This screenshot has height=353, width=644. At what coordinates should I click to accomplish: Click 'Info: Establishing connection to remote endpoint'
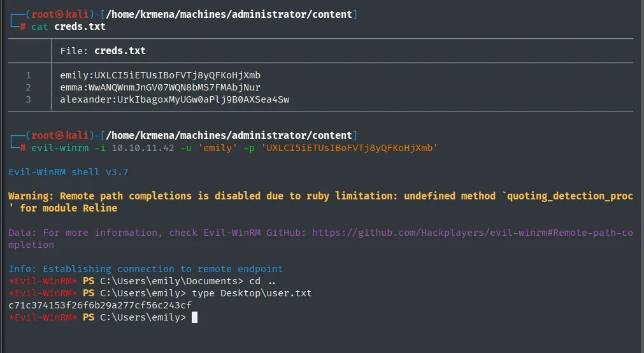tap(146, 269)
